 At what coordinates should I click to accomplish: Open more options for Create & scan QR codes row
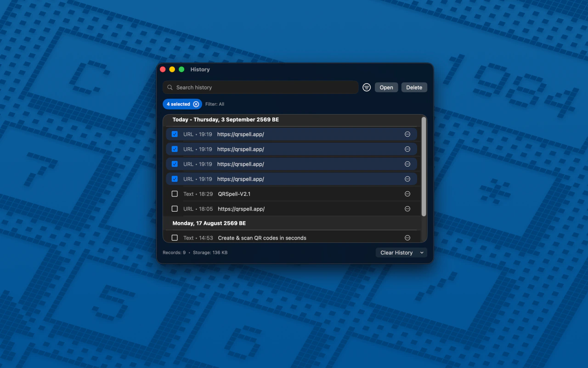tap(407, 238)
